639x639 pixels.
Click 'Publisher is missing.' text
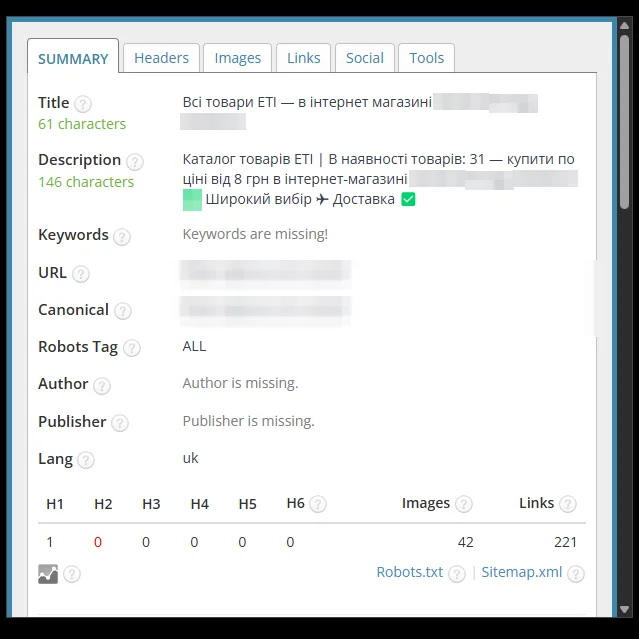[249, 421]
